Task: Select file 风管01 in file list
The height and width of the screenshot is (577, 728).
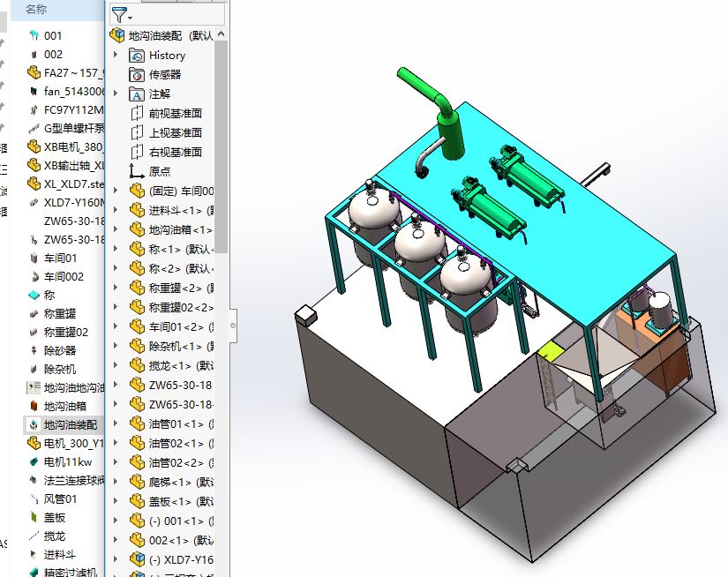Action: coord(60,499)
